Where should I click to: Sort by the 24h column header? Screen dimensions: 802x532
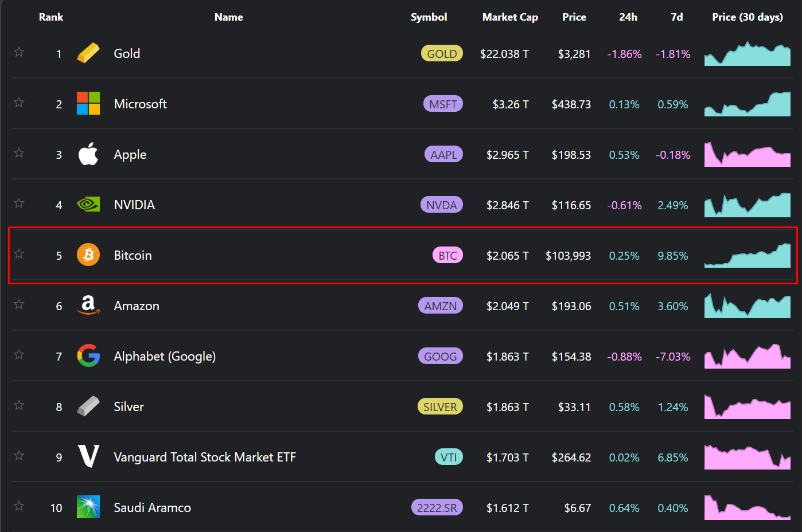pyautogui.click(x=628, y=17)
